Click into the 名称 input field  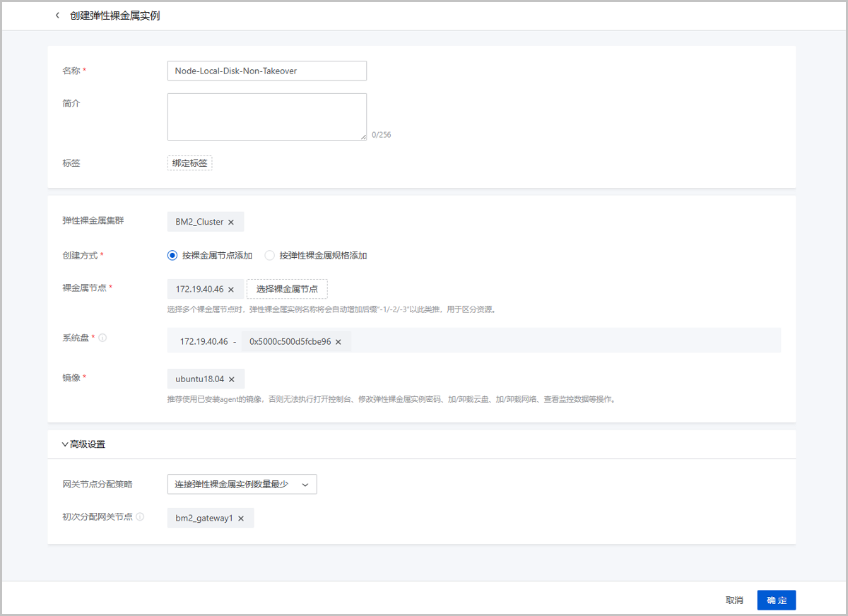click(x=267, y=71)
